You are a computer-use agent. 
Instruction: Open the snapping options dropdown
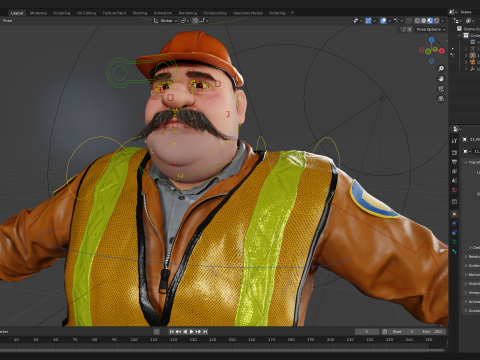pyautogui.click(x=203, y=21)
